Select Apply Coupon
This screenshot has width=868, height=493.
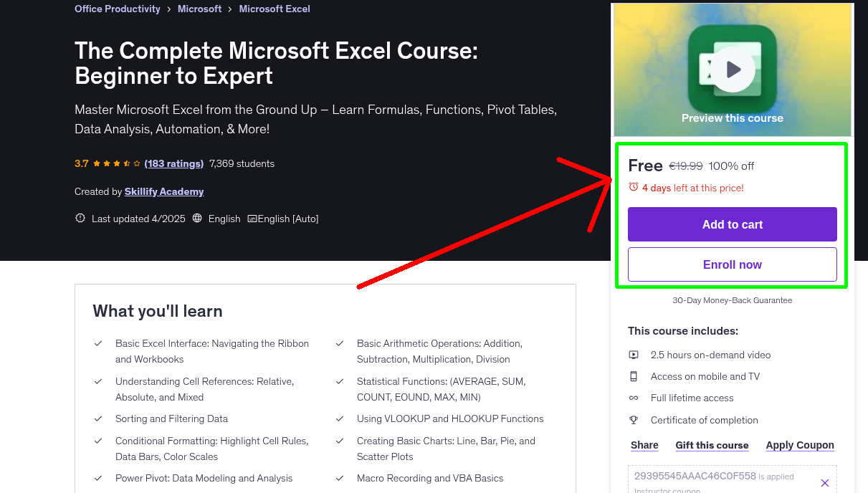click(x=800, y=445)
